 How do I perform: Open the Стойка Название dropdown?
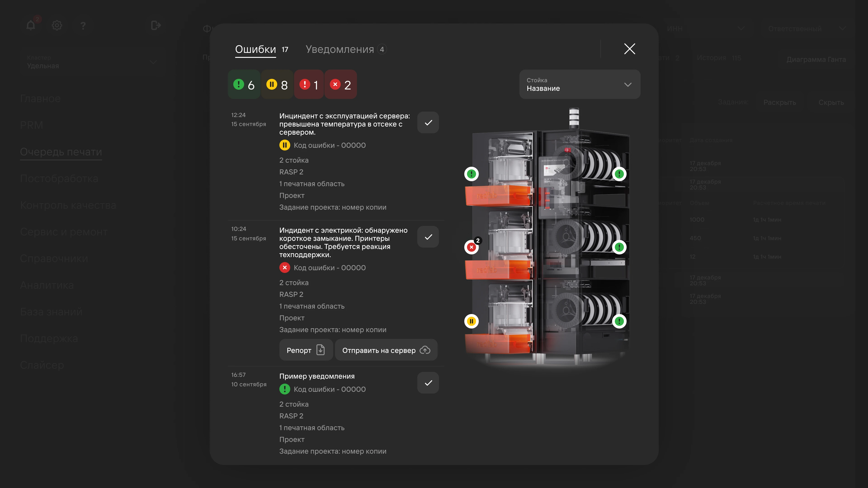click(x=580, y=84)
